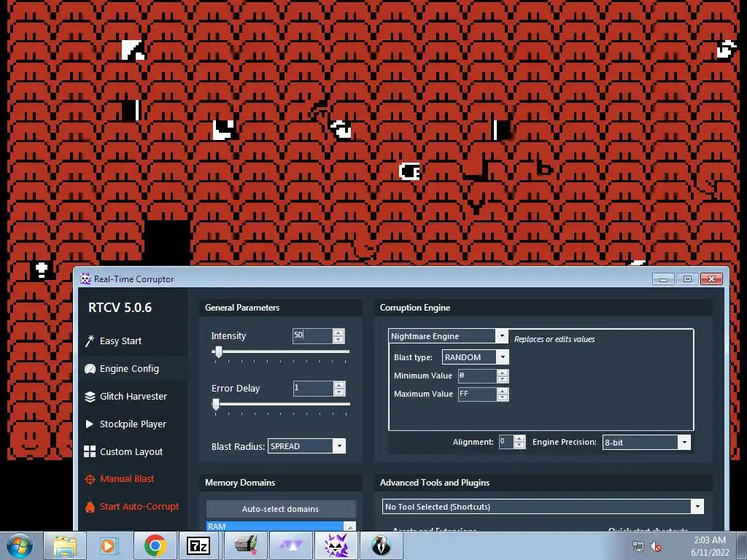Click the Real-Time Corruptor title bar icon

click(85, 279)
